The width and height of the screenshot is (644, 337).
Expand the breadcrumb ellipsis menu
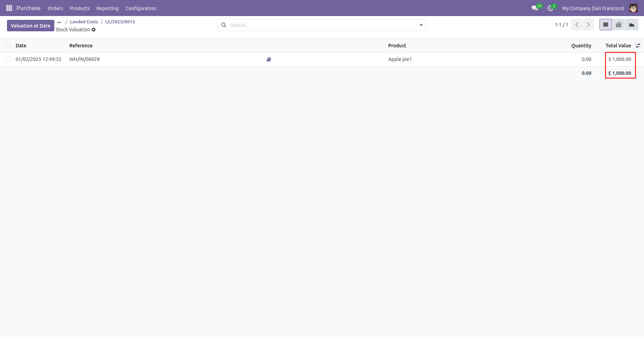click(59, 22)
